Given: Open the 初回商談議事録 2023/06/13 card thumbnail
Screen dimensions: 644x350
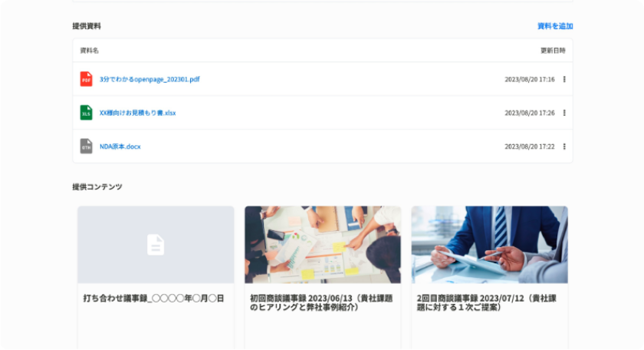Looking at the screenshot, I should pyautogui.click(x=323, y=245).
